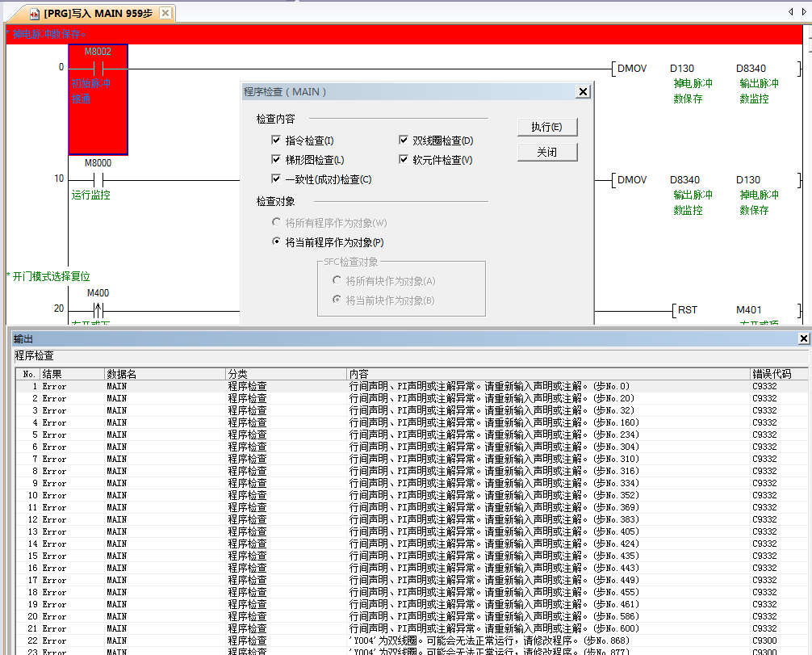Switch to the [PRG]写入 MAIN tab

click(97, 14)
